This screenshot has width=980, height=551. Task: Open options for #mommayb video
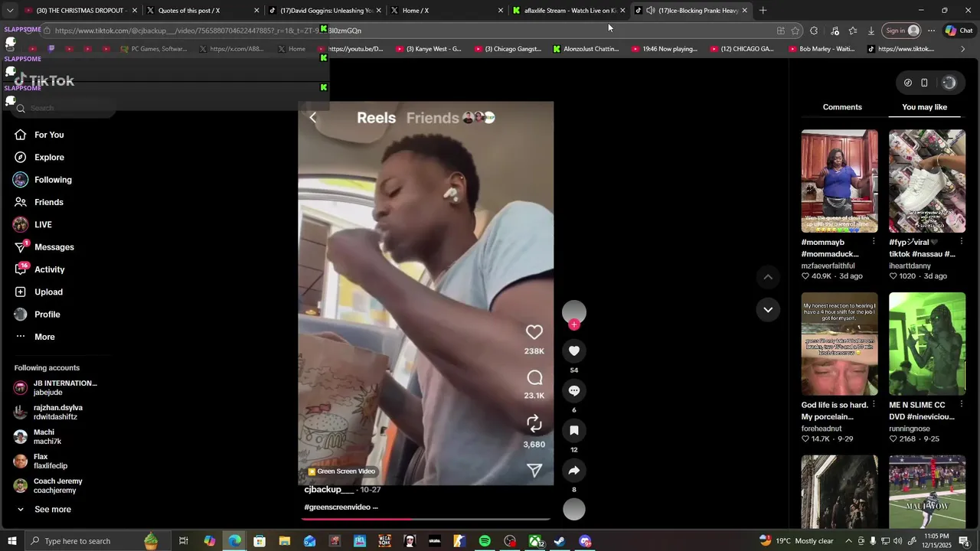coord(874,242)
